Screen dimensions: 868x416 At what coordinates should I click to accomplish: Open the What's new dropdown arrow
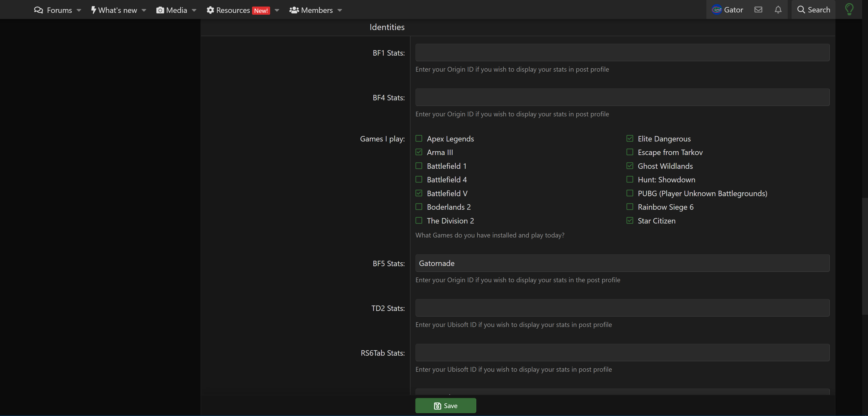(144, 10)
